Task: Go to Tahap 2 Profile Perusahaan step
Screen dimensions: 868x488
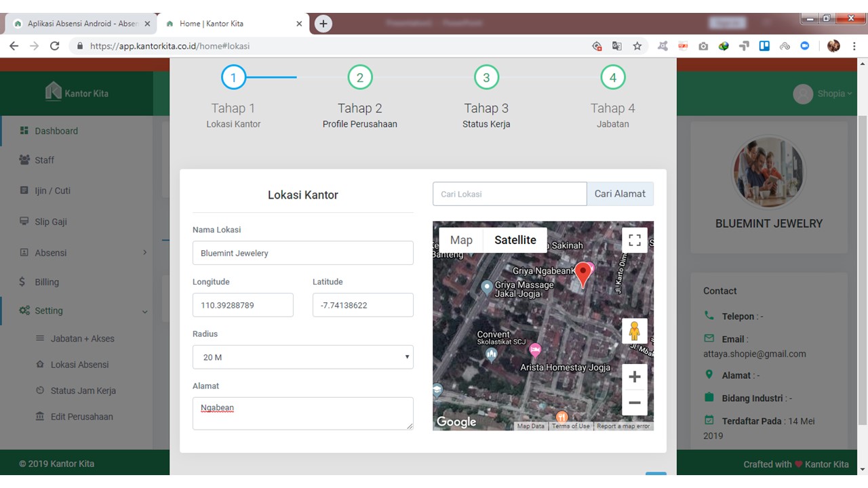Action: point(359,78)
